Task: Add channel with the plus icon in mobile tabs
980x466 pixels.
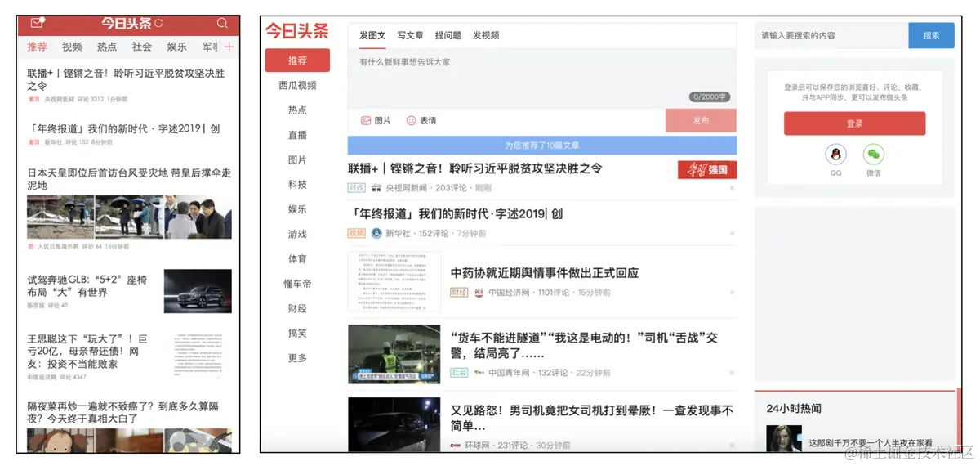Action: coord(229,47)
